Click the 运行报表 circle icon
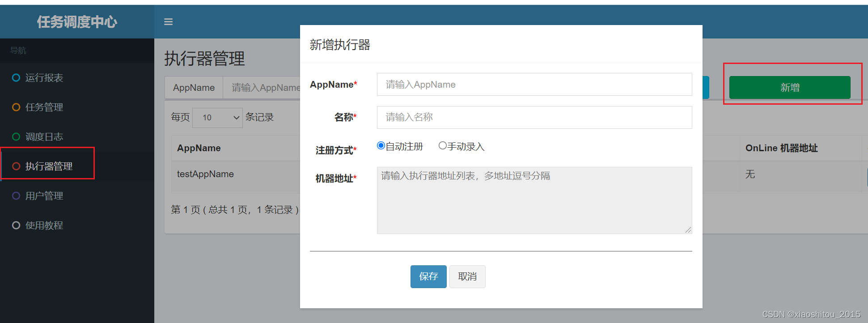 [16, 77]
